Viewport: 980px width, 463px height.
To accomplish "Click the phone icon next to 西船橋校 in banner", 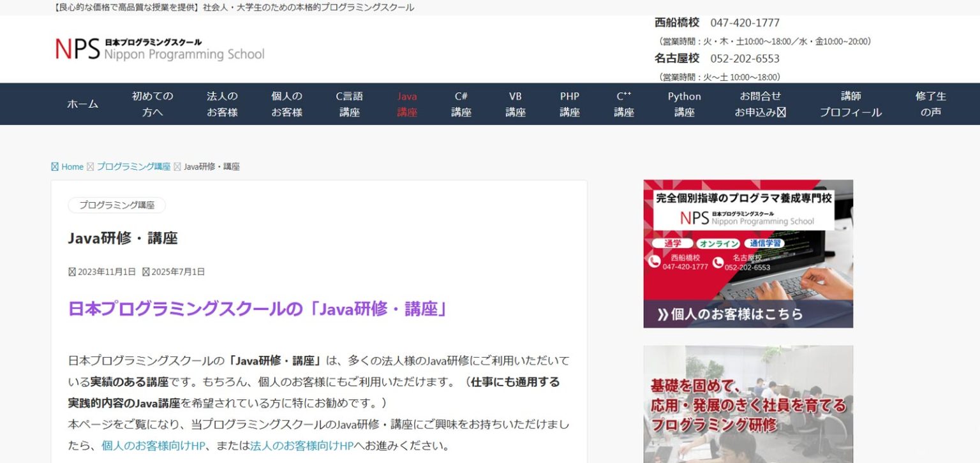I will [654, 262].
